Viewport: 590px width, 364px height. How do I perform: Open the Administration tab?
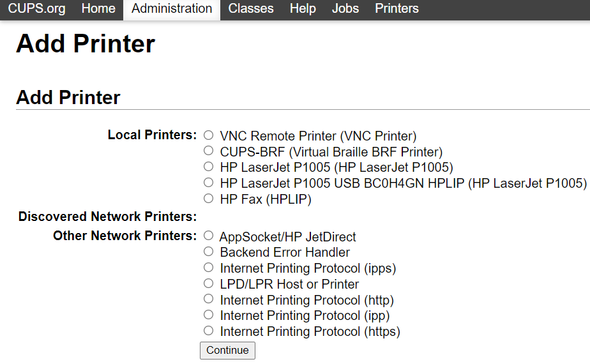(172, 9)
